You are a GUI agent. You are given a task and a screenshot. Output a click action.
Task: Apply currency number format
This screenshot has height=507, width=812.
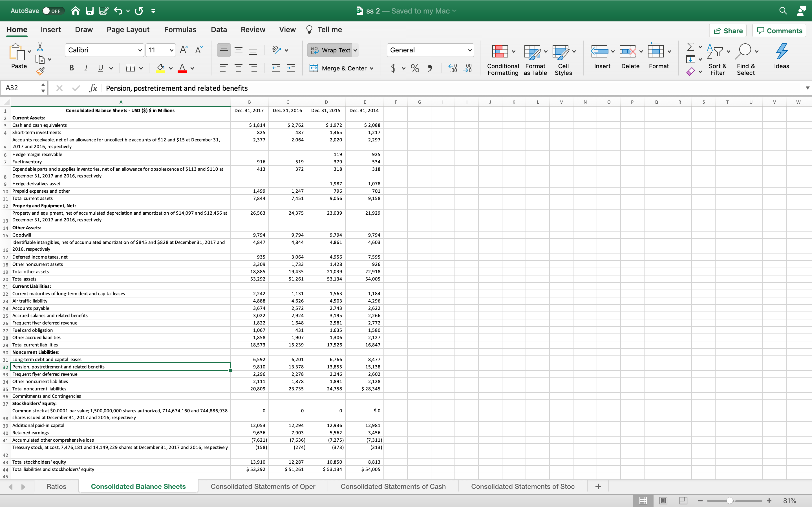click(x=393, y=68)
